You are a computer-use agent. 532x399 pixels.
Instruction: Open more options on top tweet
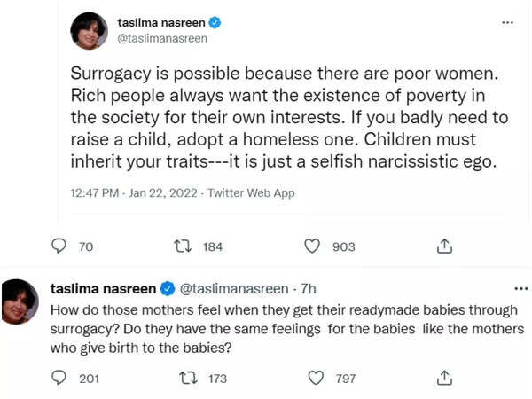(x=506, y=22)
